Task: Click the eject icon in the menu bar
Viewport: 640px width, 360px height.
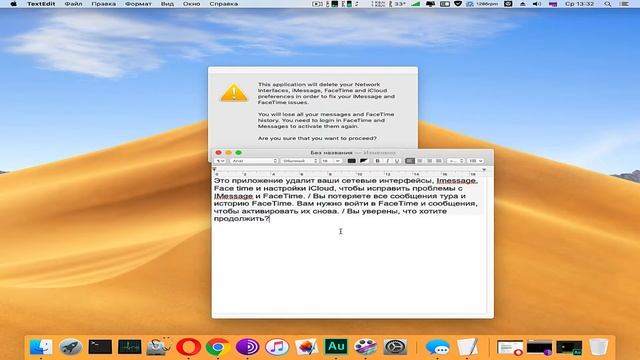Action: (x=522, y=4)
